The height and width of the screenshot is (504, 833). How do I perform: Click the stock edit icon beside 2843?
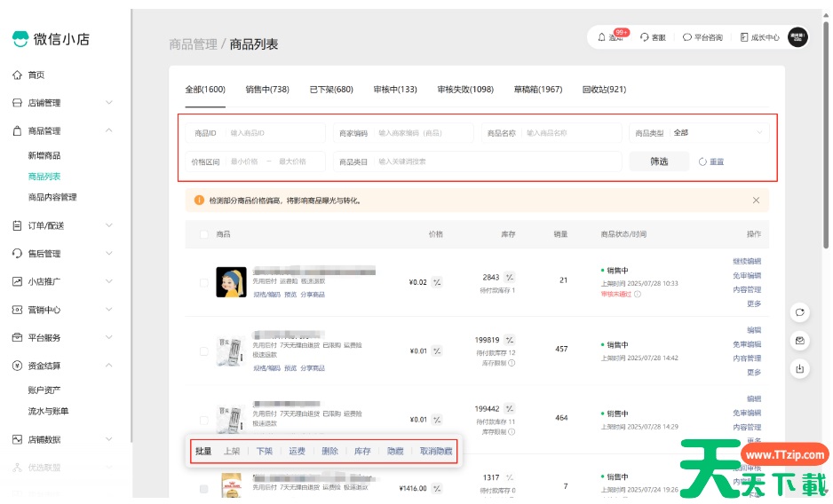[x=510, y=278]
